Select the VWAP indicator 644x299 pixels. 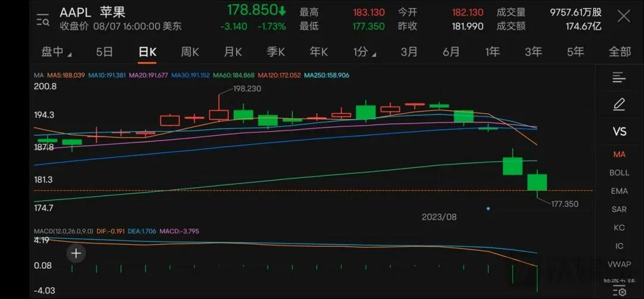[619, 264]
